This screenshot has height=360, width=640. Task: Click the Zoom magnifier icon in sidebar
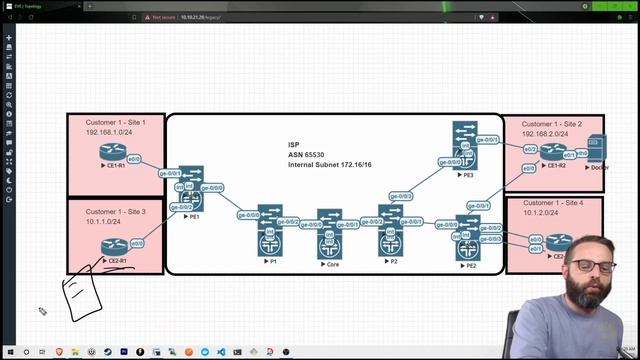[9, 105]
